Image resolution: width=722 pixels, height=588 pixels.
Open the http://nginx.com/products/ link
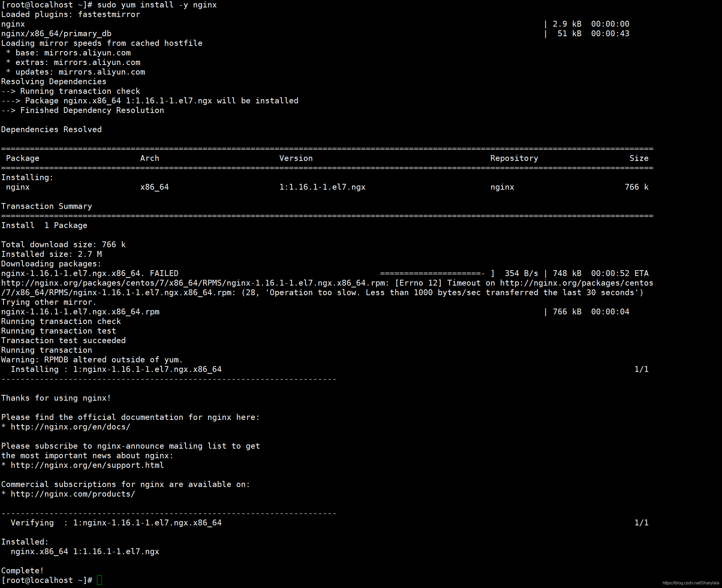pyautogui.click(x=73, y=494)
